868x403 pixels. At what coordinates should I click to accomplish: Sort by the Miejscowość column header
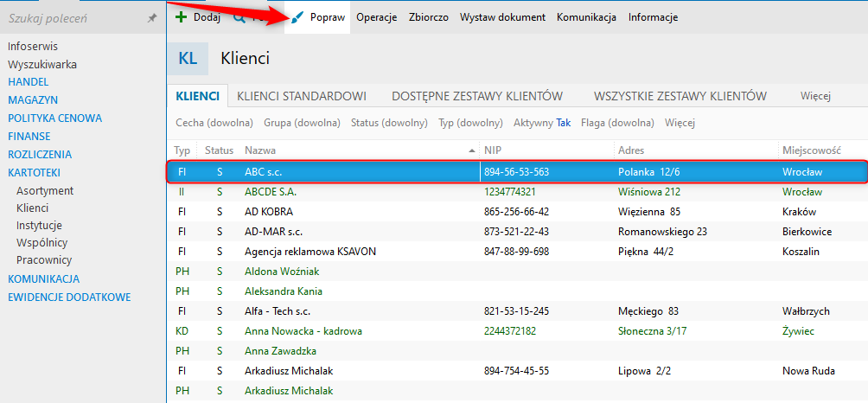812,150
